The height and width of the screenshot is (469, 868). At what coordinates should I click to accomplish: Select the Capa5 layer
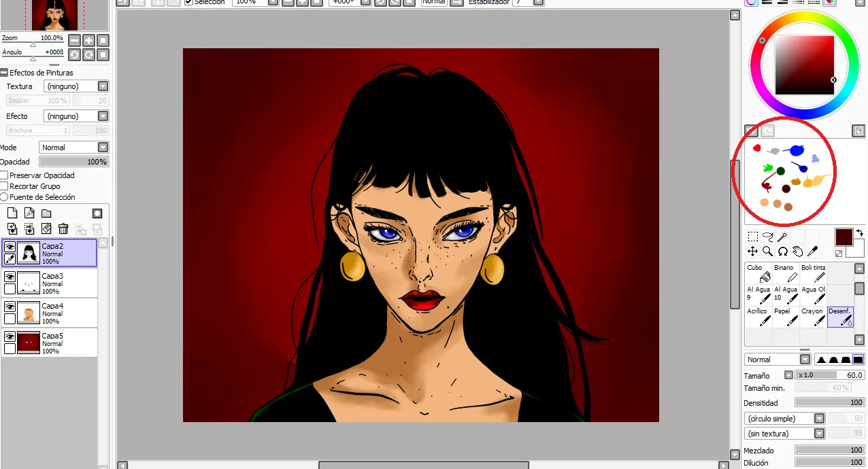click(50, 343)
